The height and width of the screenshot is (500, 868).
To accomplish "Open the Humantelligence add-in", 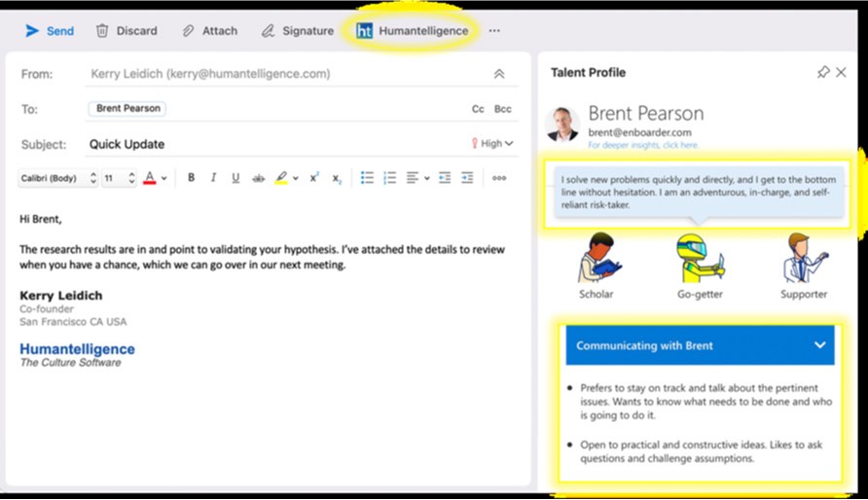I will click(x=413, y=31).
